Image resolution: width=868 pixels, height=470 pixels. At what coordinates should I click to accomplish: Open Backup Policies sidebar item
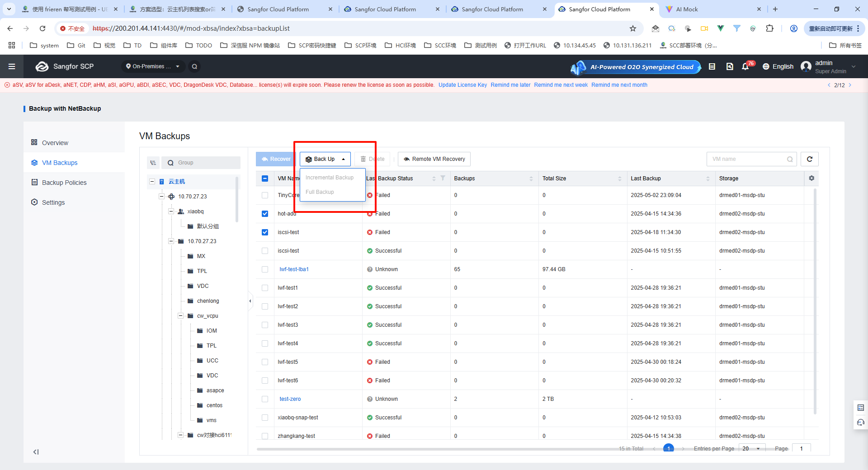tap(74, 183)
